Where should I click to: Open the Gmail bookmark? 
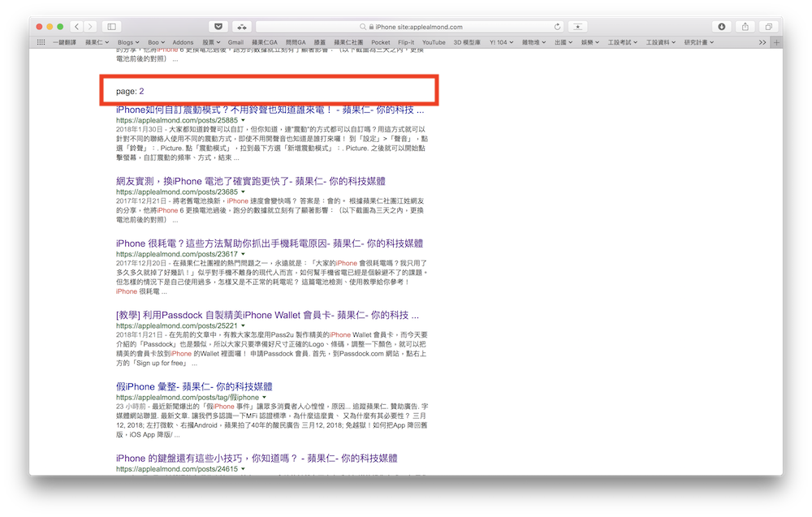tap(235, 42)
